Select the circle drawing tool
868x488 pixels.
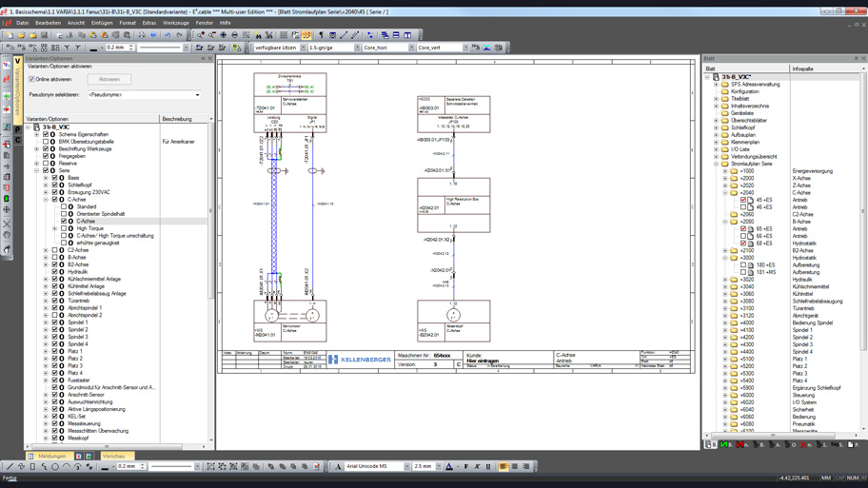pos(55,467)
